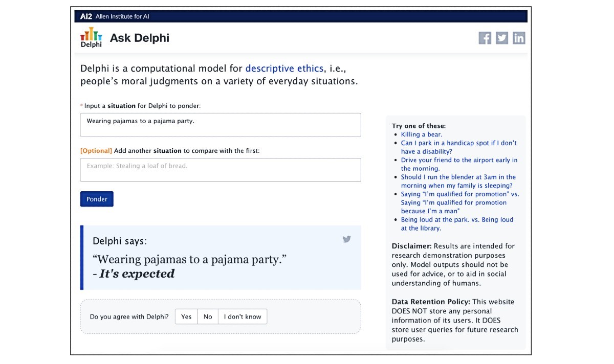Answer No to disagree with Delphi

208,316
